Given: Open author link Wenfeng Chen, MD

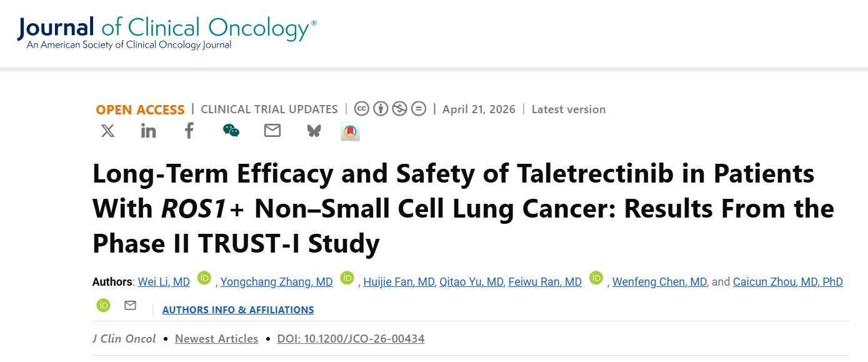Looking at the screenshot, I should [x=659, y=282].
